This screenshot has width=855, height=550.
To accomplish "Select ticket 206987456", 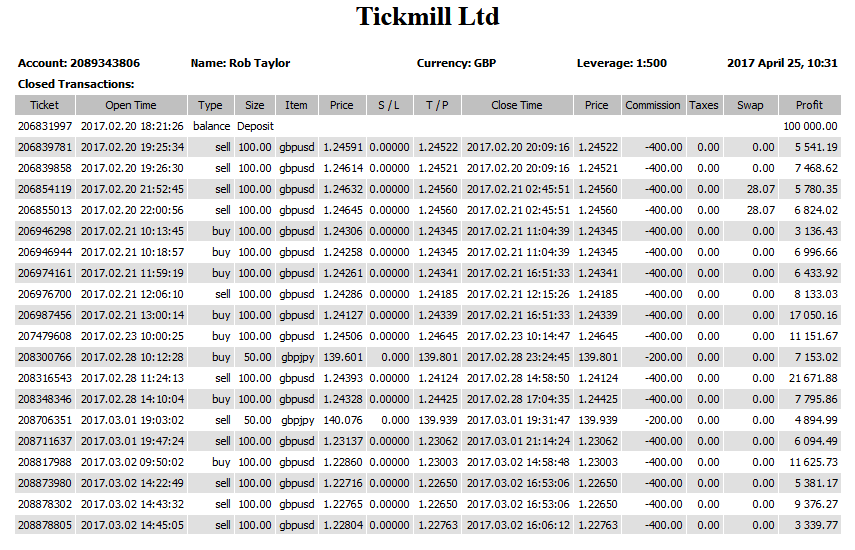I will click(x=45, y=315).
